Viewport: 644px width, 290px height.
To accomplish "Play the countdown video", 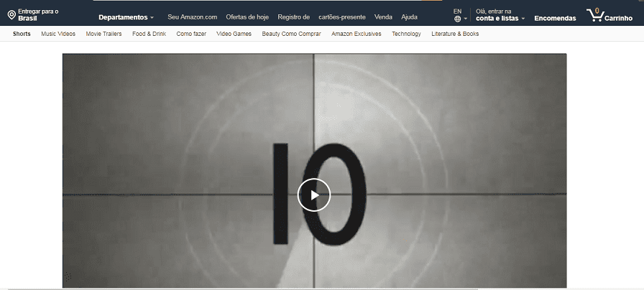I will point(314,195).
